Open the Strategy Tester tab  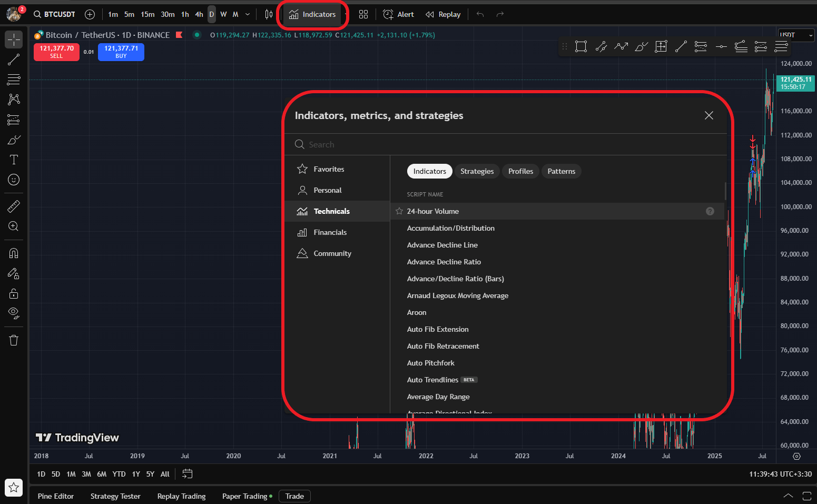click(115, 496)
